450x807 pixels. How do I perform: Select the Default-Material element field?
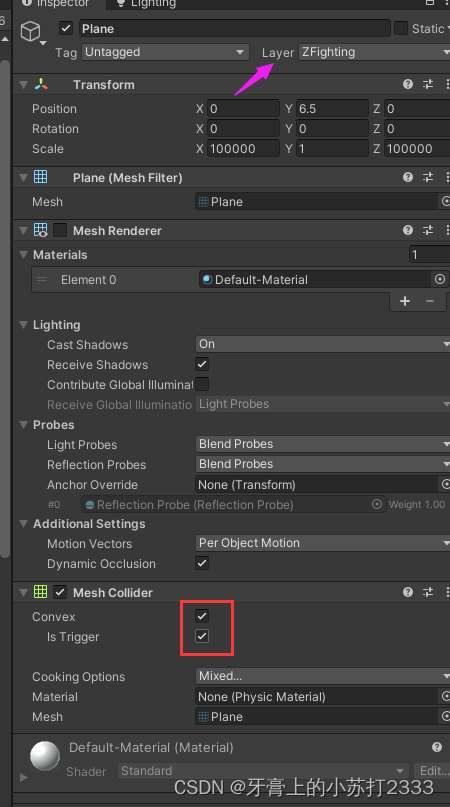coord(315,279)
